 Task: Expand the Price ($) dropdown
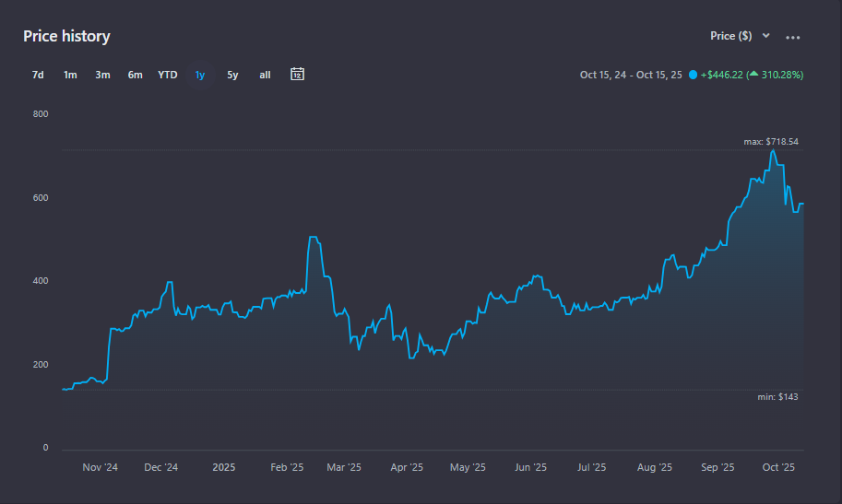point(740,36)
